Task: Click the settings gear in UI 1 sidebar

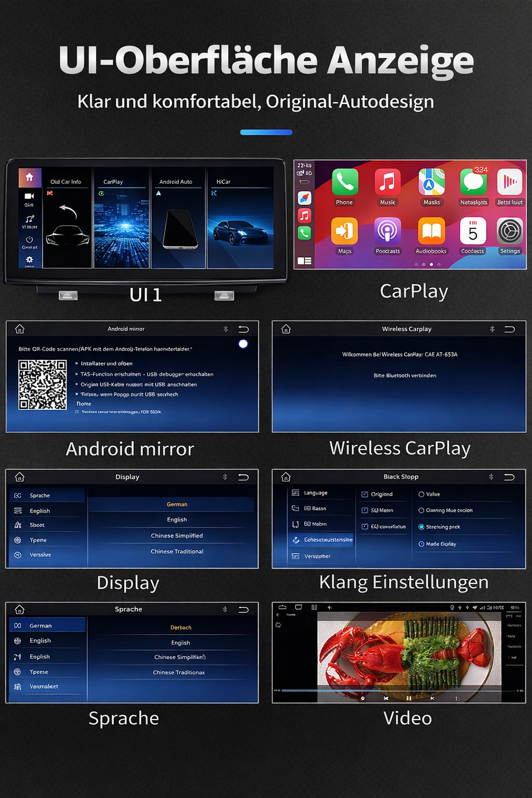Action: (x=30, y=259)
